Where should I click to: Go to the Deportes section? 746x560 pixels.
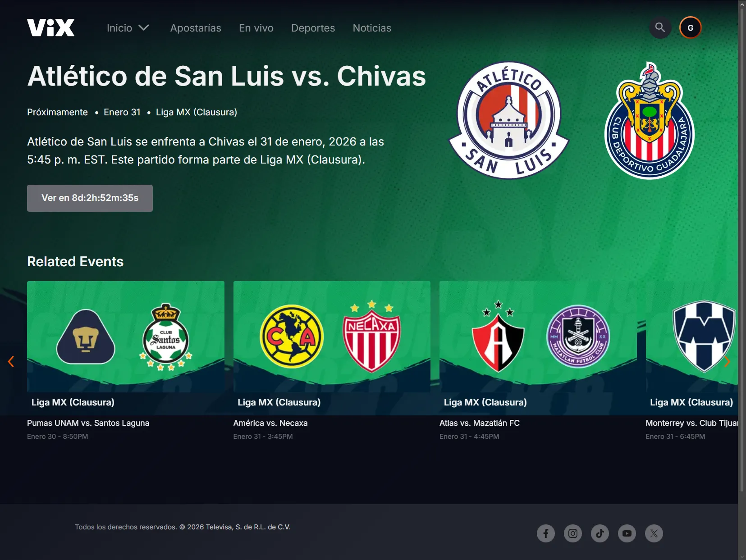pos(313,28)
